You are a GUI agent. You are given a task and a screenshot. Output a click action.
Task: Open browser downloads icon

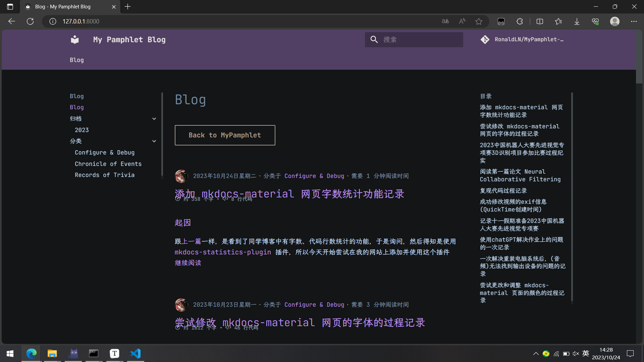577,21
